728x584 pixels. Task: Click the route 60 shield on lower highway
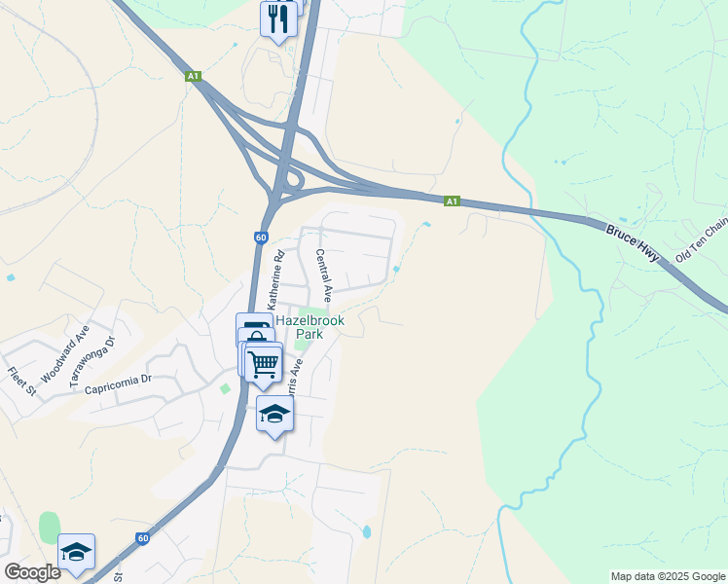click(x=143, y=538)
